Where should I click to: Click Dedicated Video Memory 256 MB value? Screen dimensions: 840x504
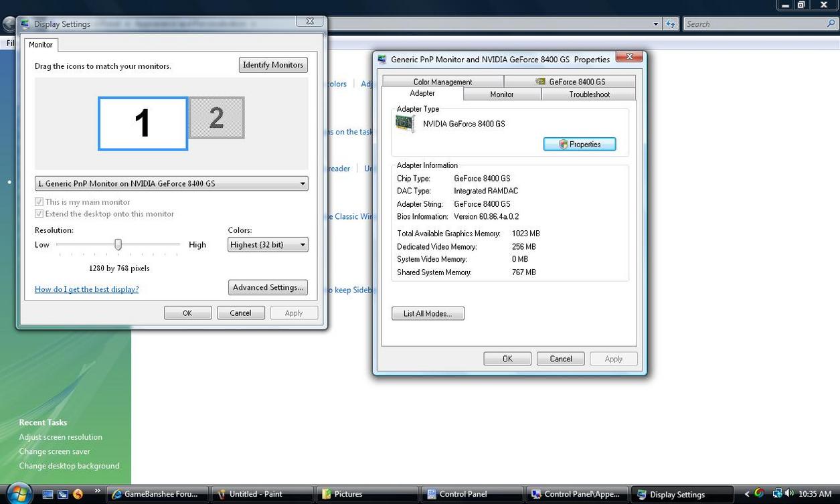click(524, 247)
